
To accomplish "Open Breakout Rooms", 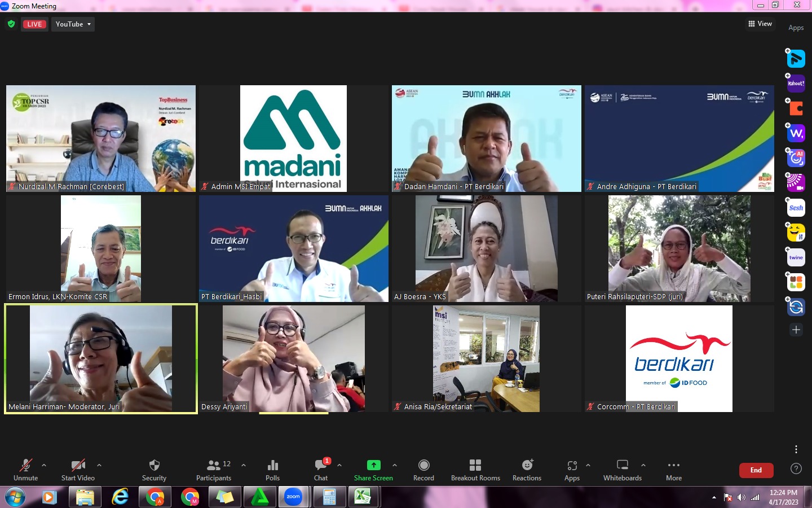I will 475,470.
